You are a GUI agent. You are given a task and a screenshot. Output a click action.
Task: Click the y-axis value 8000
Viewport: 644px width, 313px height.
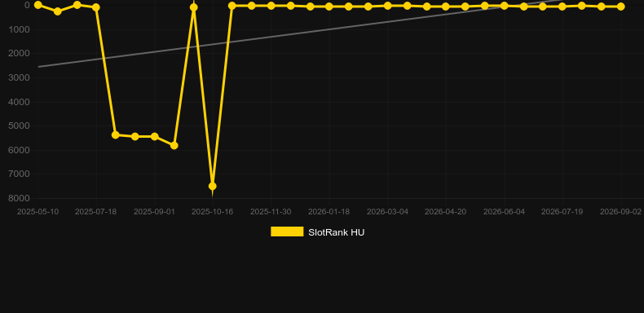(x=19, y=198)
